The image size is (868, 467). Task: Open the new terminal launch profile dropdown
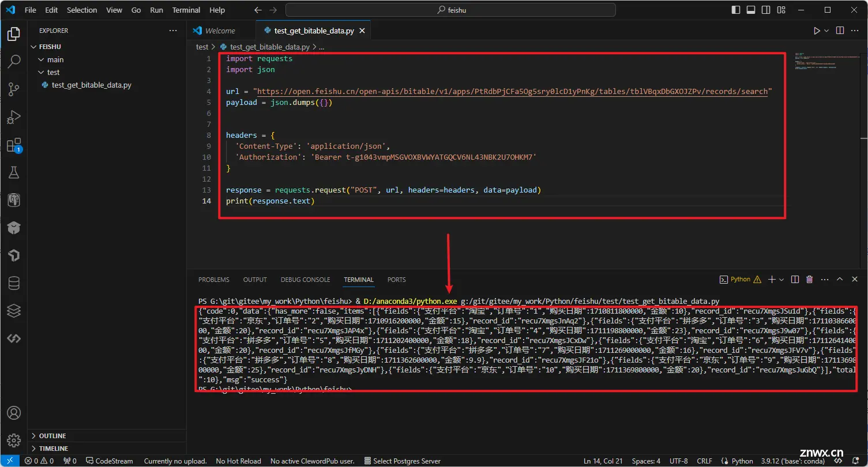tap(781, 279)
